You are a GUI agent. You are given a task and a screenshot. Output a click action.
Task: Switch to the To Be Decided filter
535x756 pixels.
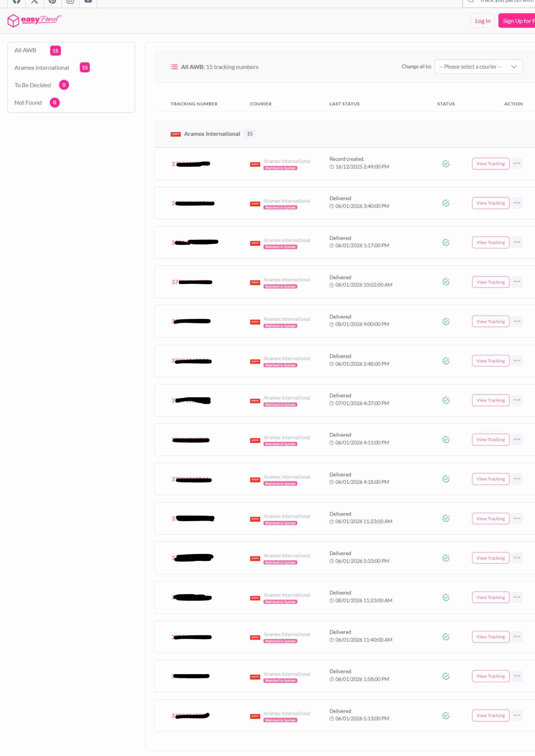pyautogui.click(x=32, y=85)
